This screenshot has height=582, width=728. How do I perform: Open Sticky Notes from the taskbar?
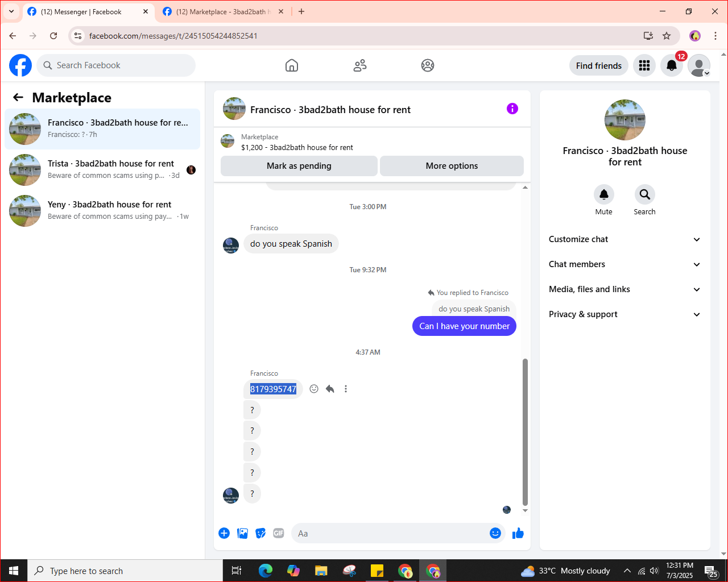point(377,571)
